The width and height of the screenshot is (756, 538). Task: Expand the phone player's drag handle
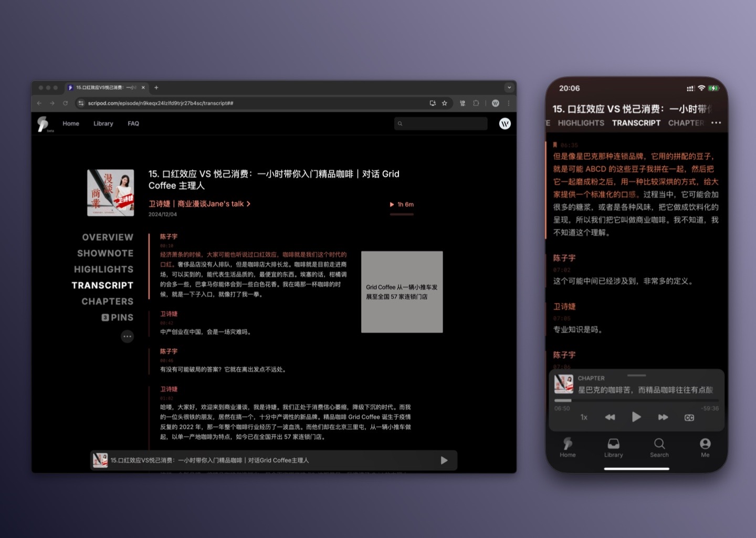[636, 375]
